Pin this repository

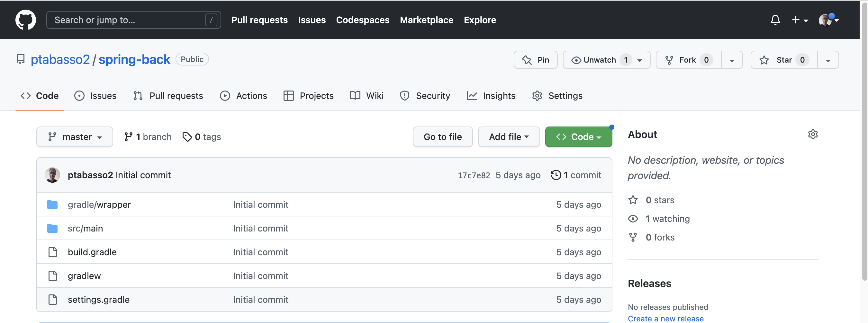[x=535, y=60]
